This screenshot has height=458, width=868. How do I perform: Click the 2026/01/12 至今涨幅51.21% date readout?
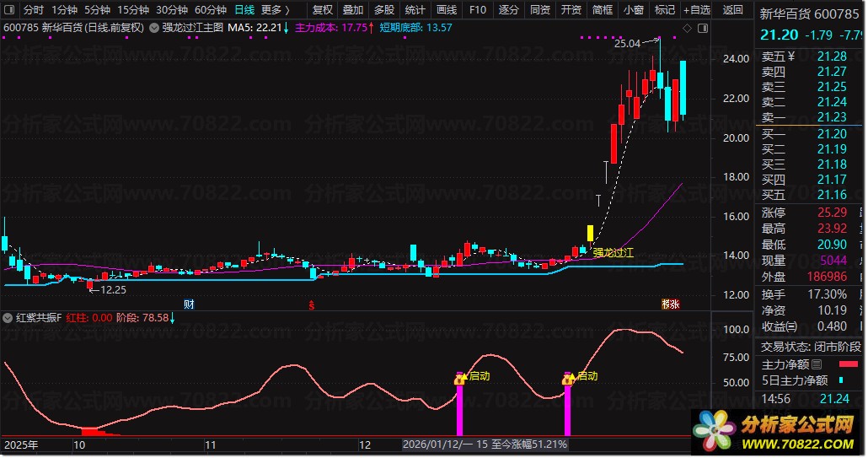pyautogui.click(x=485, y=445)
